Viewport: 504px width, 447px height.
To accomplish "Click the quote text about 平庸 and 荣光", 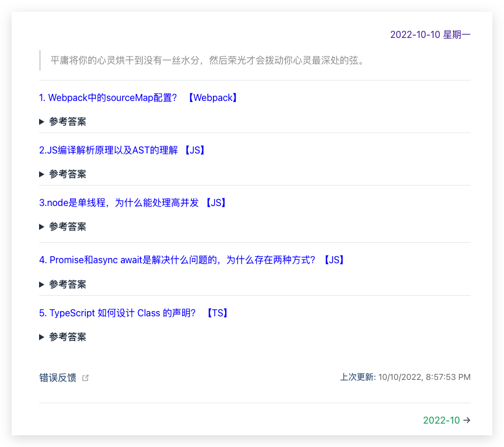I will (207, 60).
